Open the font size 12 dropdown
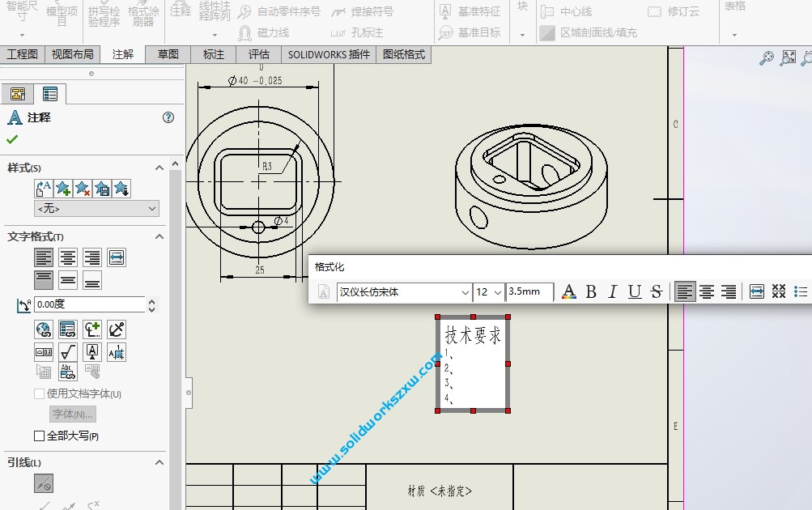This screenshot has width=812, height=510. point(498,292)
